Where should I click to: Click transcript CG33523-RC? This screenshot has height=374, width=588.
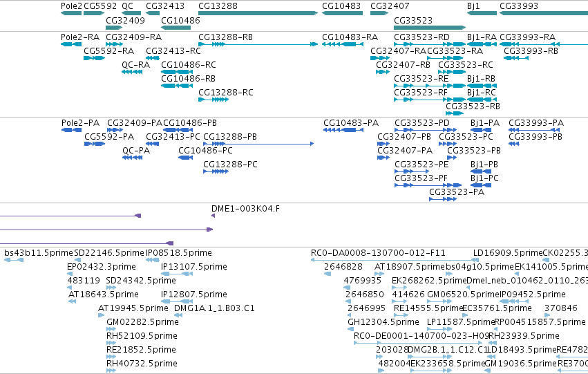tap(466, 65)
